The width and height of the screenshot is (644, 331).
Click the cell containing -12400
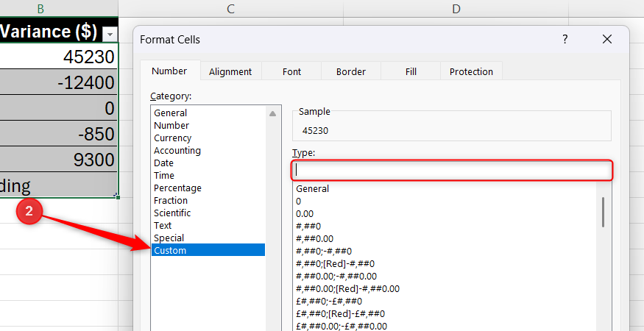tap(59, 82)
